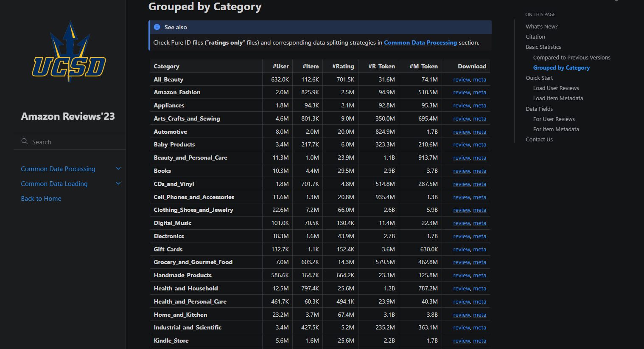Open Common Data Loading sidebar link

(54, 184)
